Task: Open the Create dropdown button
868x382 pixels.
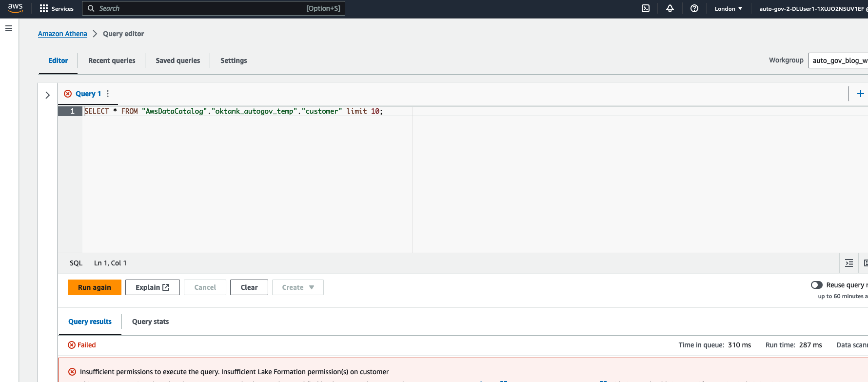Action: [x=297, y=287]
